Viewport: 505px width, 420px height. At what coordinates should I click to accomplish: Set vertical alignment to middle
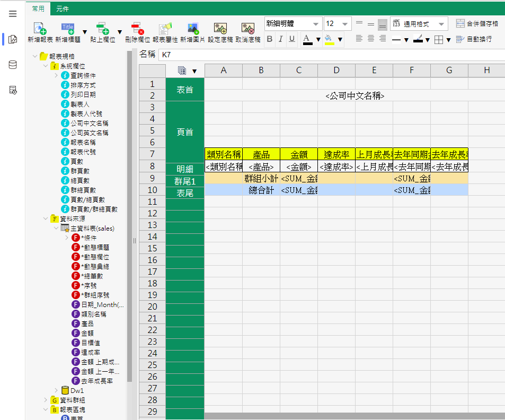click(x=371, y=24)
